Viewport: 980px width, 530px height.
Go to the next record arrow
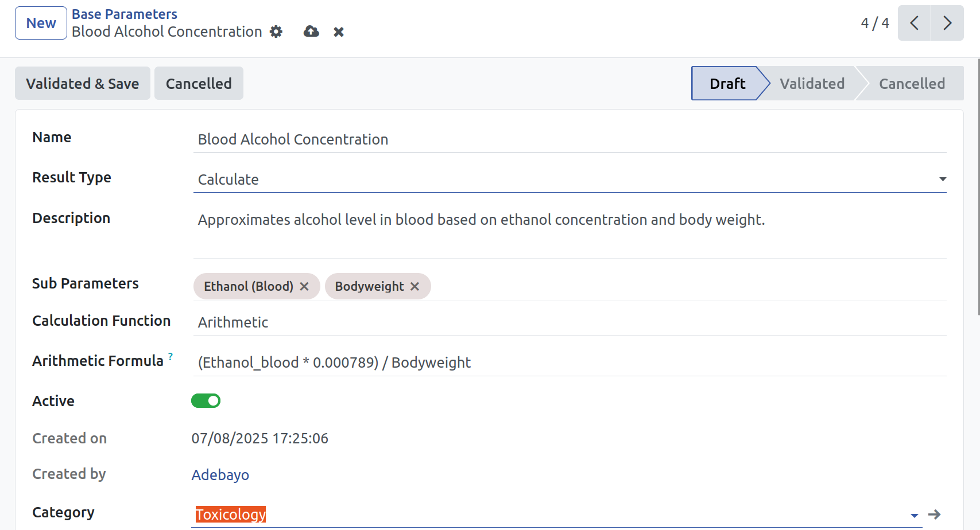point(947,23)
